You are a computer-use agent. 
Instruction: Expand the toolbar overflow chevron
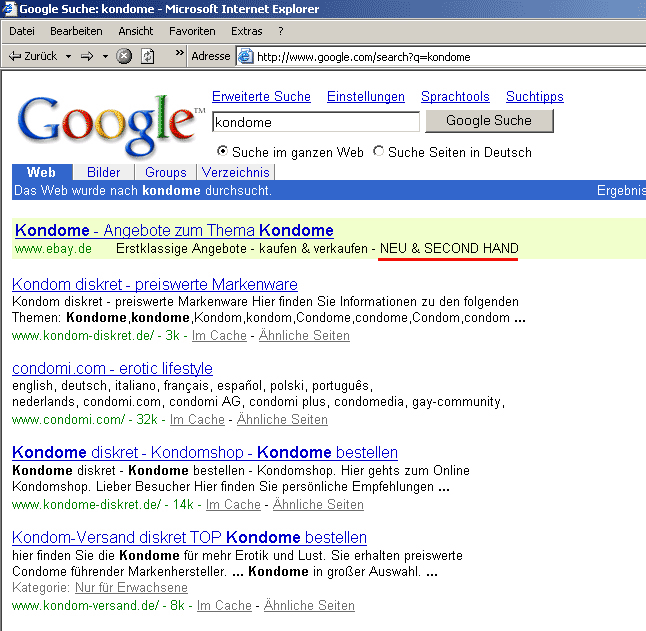(179, 53)
